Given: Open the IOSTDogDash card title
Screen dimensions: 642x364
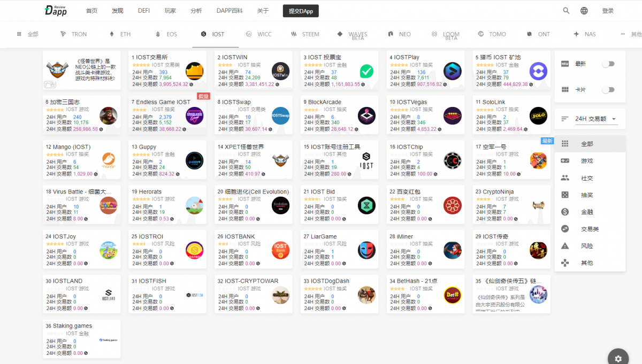Looking at the screenshot, I should 326,281.
